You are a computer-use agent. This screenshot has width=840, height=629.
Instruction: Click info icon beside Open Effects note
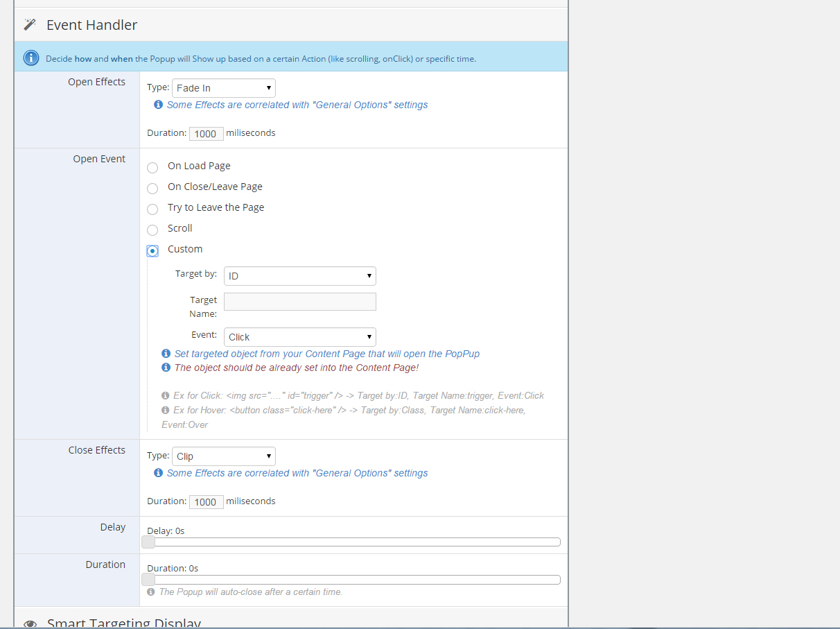click(159, 105)
